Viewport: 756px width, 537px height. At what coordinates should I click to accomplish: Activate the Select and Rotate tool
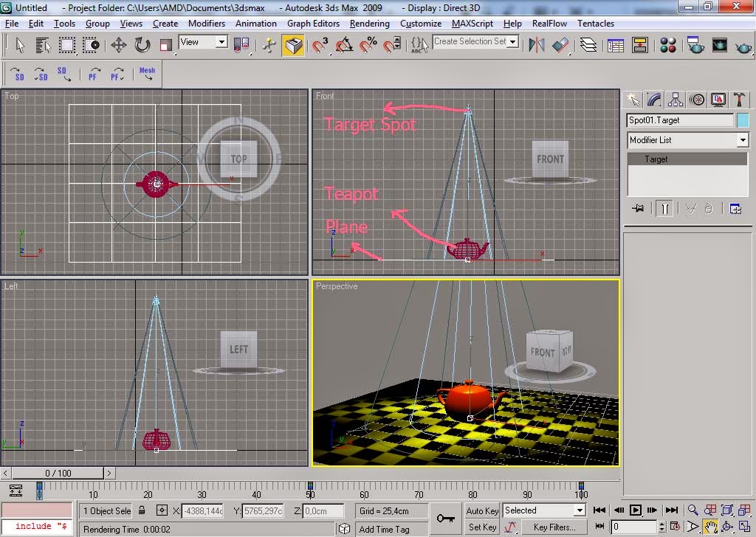tap(142, 46)
